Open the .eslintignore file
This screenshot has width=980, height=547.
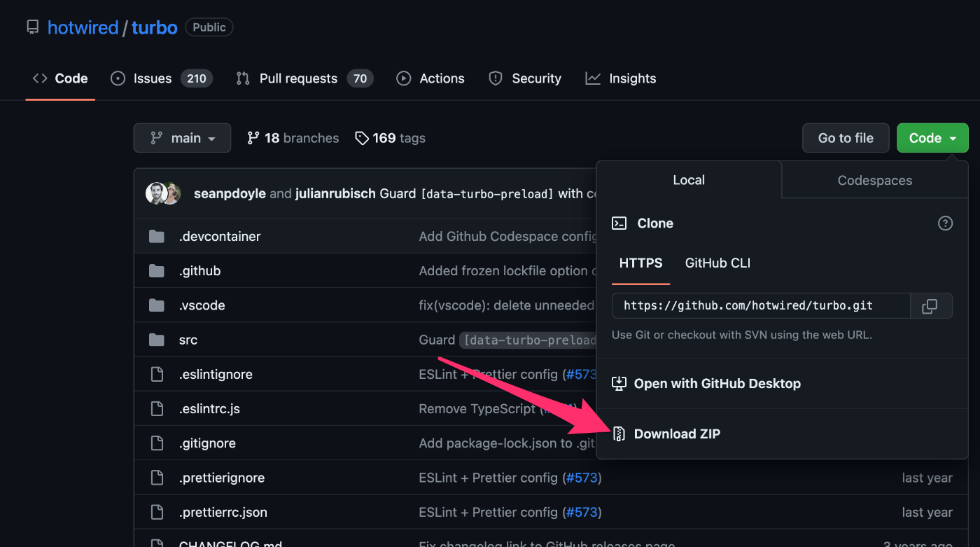(x=216, y=374)
